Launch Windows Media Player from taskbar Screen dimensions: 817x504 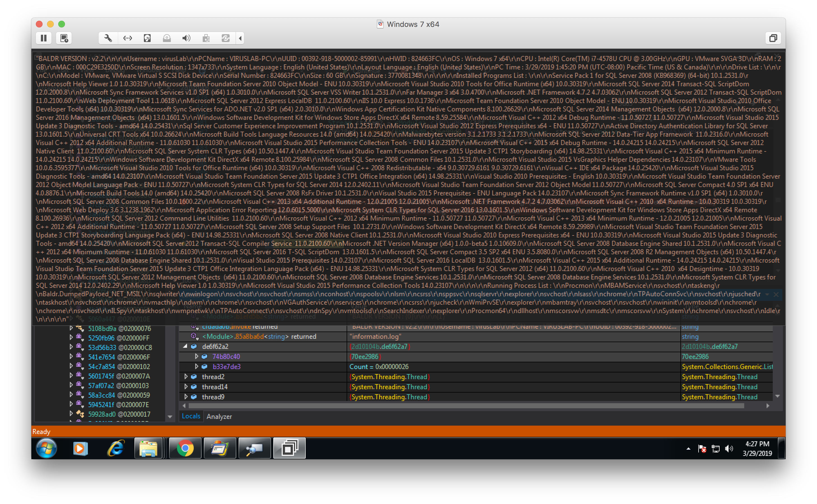click(x=80, y=448)
